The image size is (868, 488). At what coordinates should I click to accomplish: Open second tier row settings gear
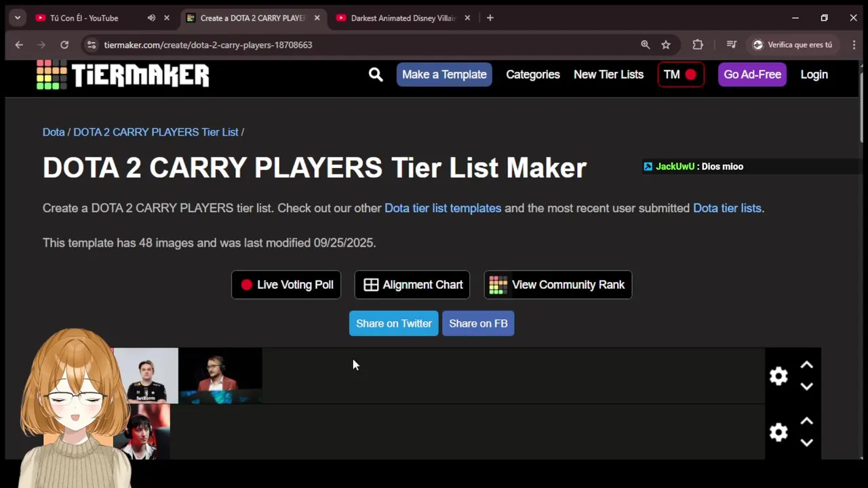coord(778,432)
